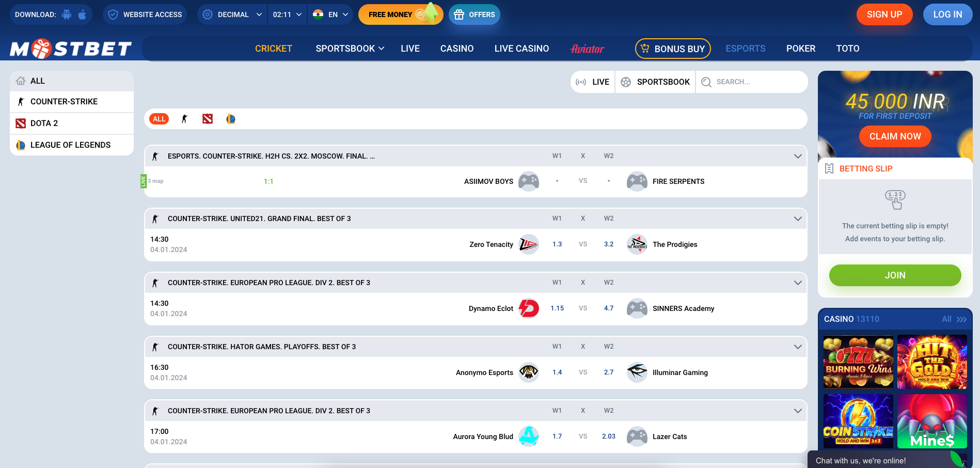Click the Log In button
The width and height of the screenshot is (980, 468).
947,14
